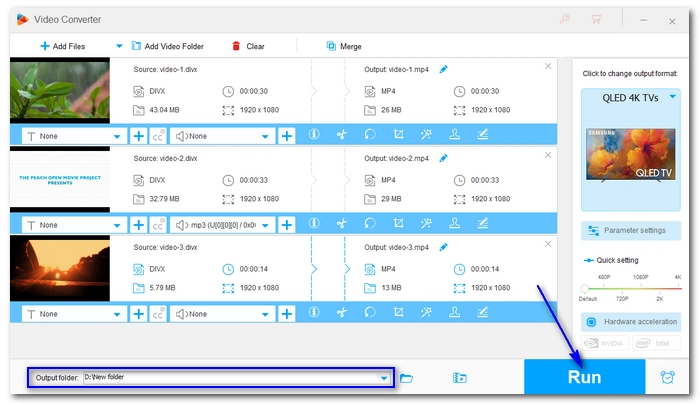
Task: Add audio track to video-3
Action: [x=287, y=313]
